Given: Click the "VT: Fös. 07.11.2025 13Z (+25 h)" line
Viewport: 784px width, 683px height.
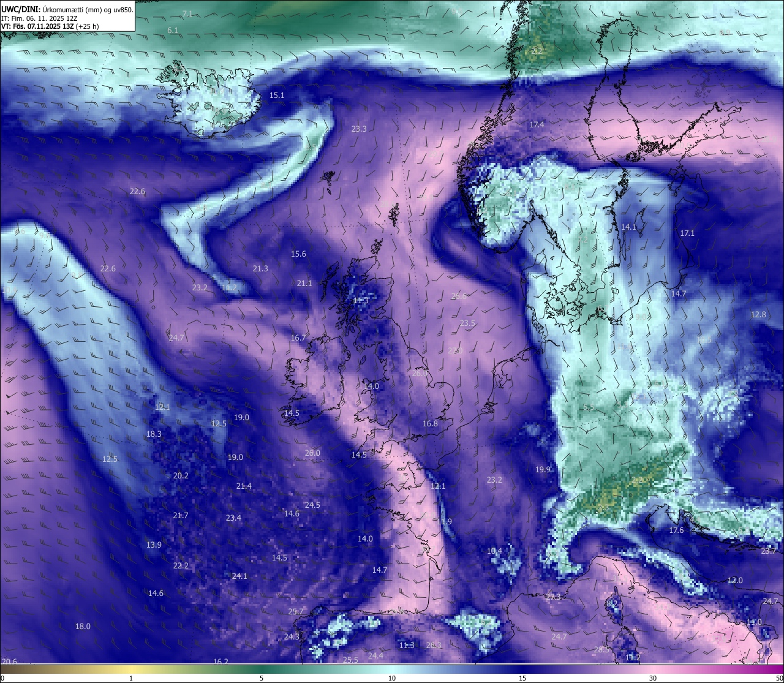Looking at the screenshot, I should [x=50, y=26].
